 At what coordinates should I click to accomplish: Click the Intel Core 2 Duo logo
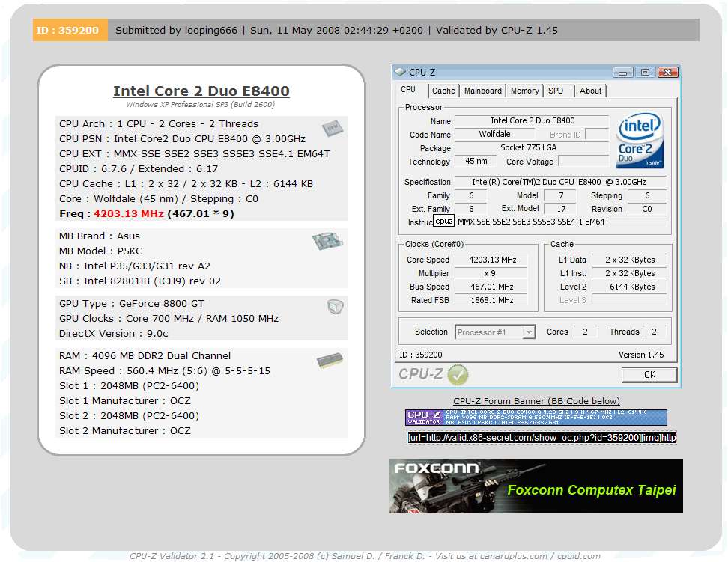click(x=640, y=141)
